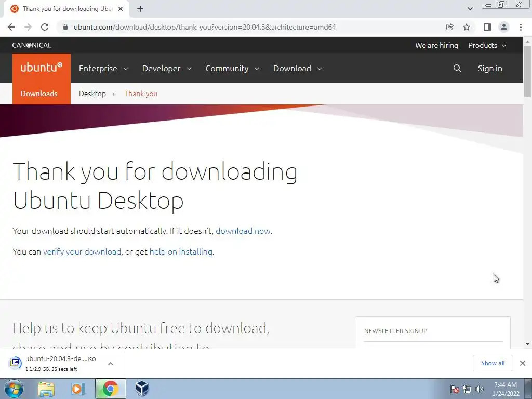532x399 pixels.
Task: Go to Desktop breadcrumb
Action: click(92, 94)
